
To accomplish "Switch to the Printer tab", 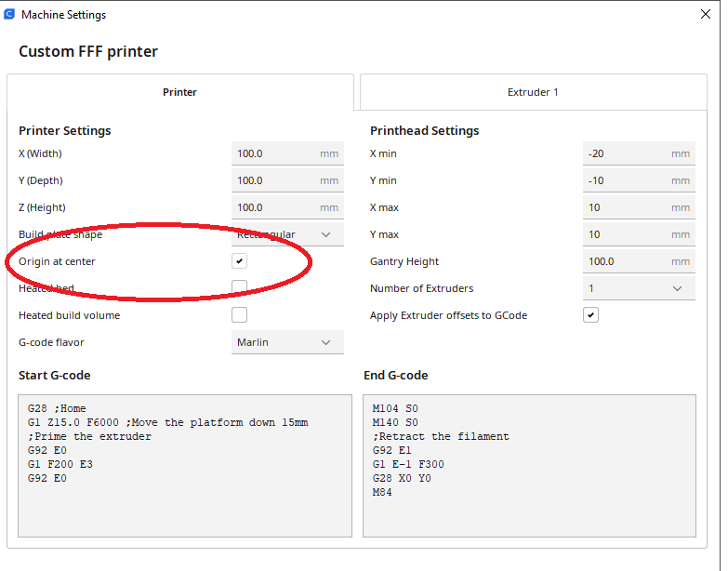I will coord(180,92).
